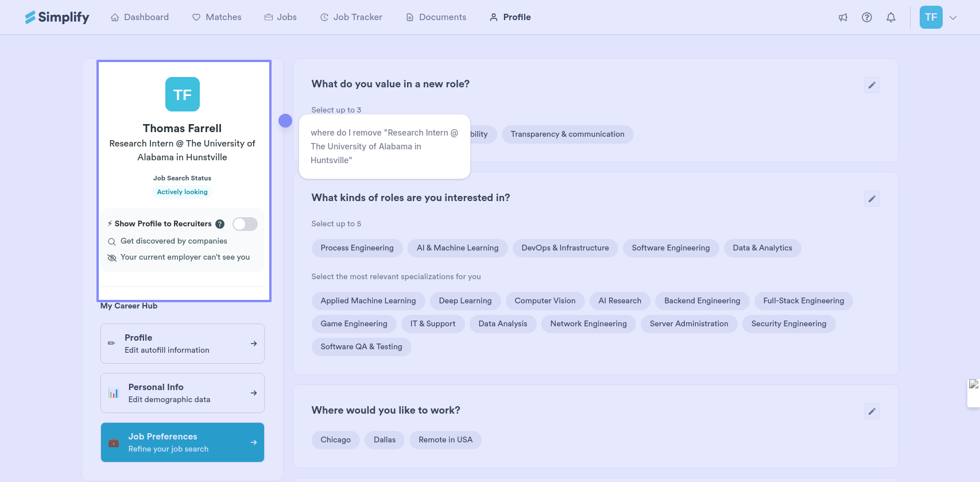
Task: Click the Show Profile to Recruiters help icon
Action: click(220, 224)
